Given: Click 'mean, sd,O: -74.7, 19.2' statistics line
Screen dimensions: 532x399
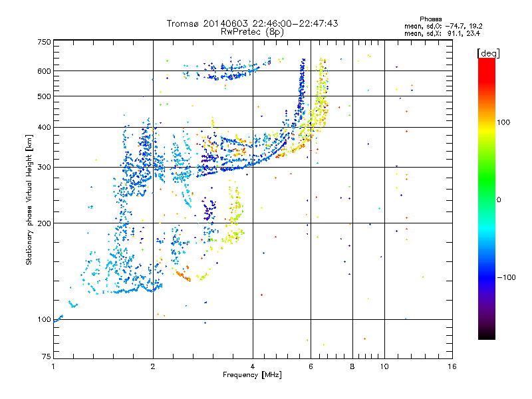Looking at the screenshot, I should [x=444, y=26].
